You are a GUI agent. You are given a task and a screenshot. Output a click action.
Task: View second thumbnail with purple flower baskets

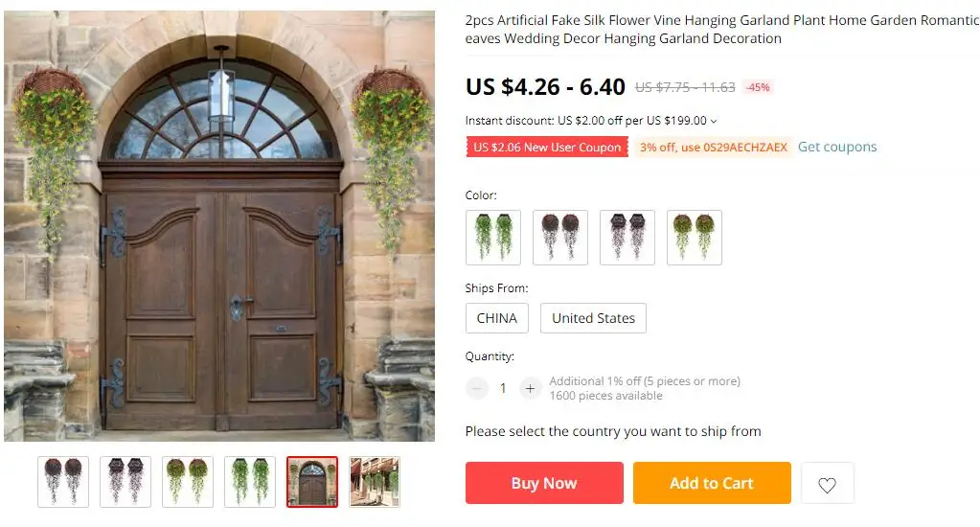[x=125, y=482]
